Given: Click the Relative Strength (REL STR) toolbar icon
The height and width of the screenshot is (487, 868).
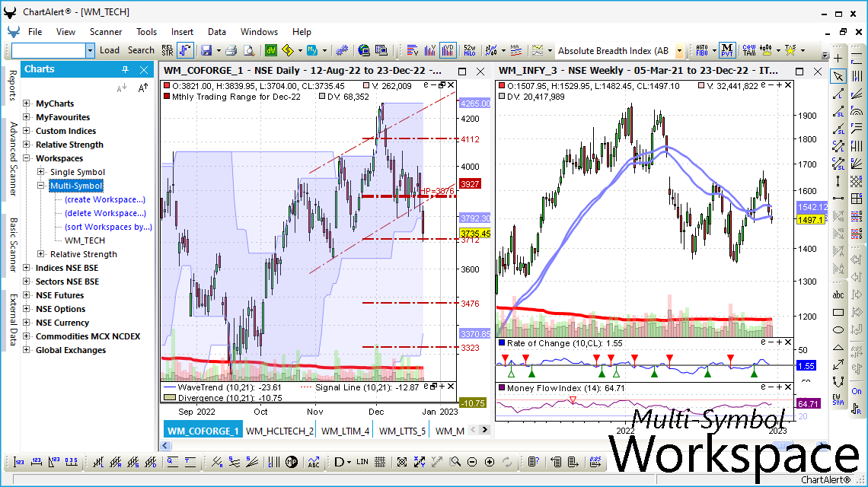Looking at the screenshot, I should click(x=168, y=50).
